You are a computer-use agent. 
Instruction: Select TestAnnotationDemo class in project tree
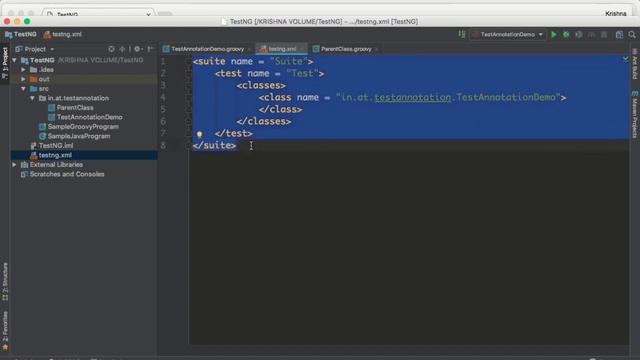(89, 117)
